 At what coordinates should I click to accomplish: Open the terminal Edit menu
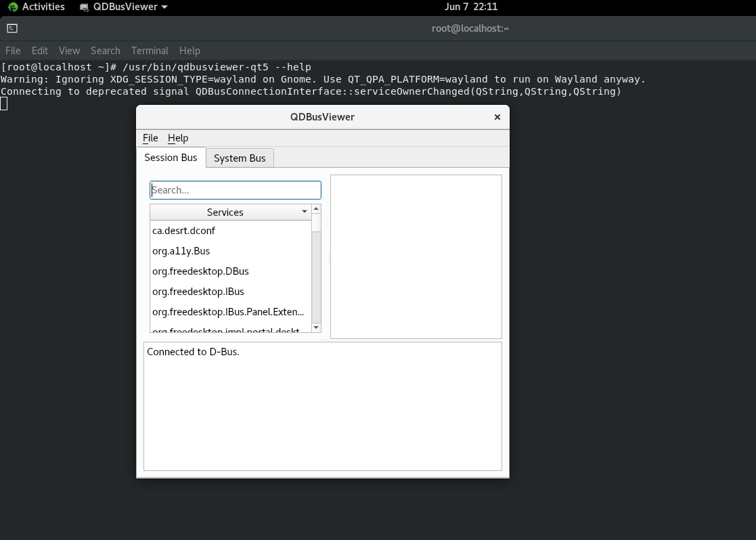[x=40, y=51]
